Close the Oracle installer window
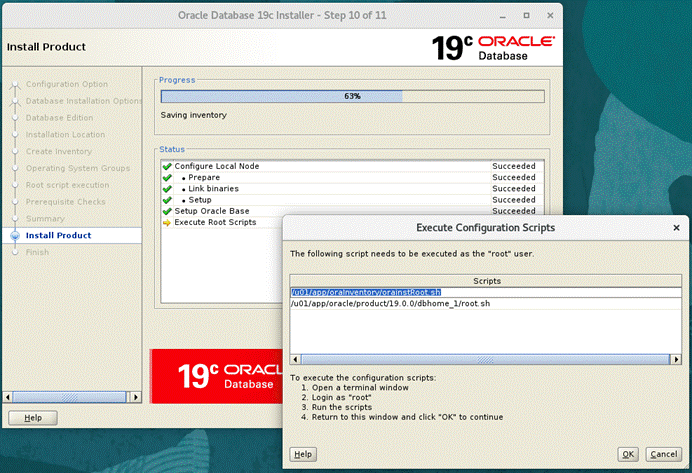 tap(550, 15)
